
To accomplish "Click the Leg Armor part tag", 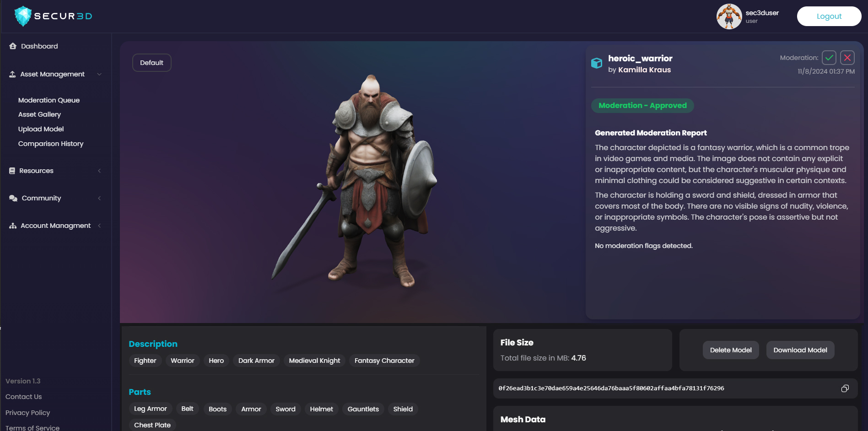I will [151, 409].
